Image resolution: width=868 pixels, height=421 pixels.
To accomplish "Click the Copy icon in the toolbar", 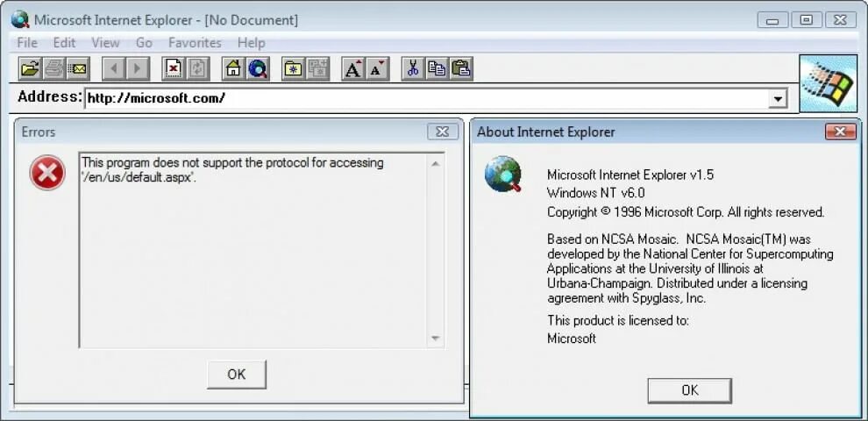I will 437,68.
